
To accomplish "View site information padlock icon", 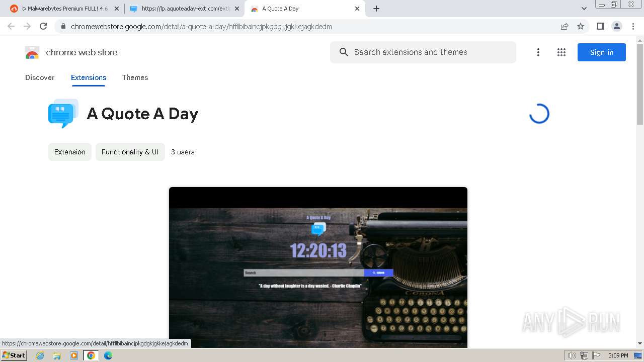I will point(63,27).
